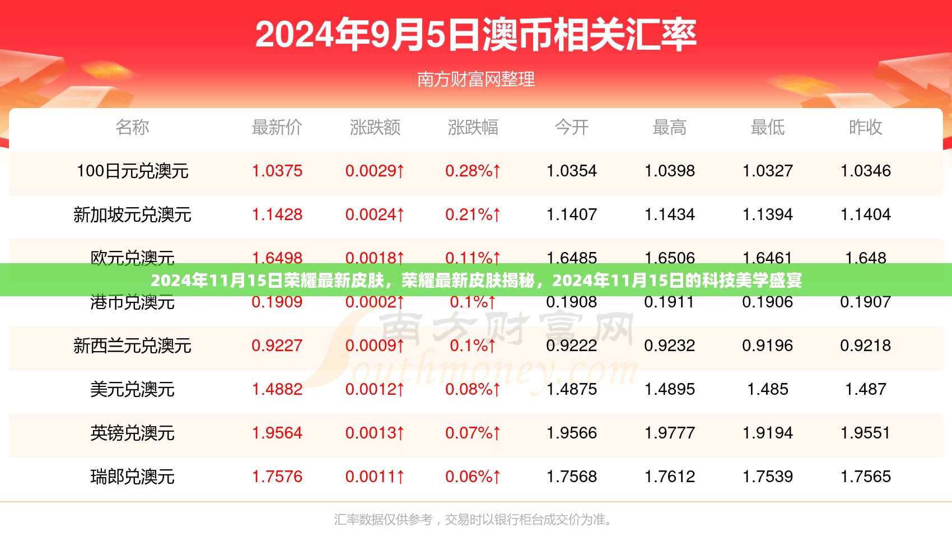Screen dimensions: 952x560
Task: Click the 今开 column header
Action: 572,127
